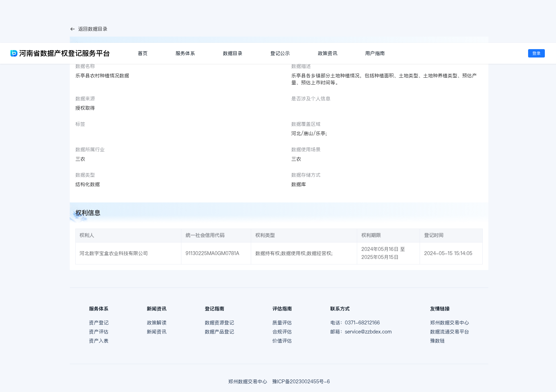The height and width of the screenshot is (392, 556).
Task: Click the 登录 button
Action: 536,53
